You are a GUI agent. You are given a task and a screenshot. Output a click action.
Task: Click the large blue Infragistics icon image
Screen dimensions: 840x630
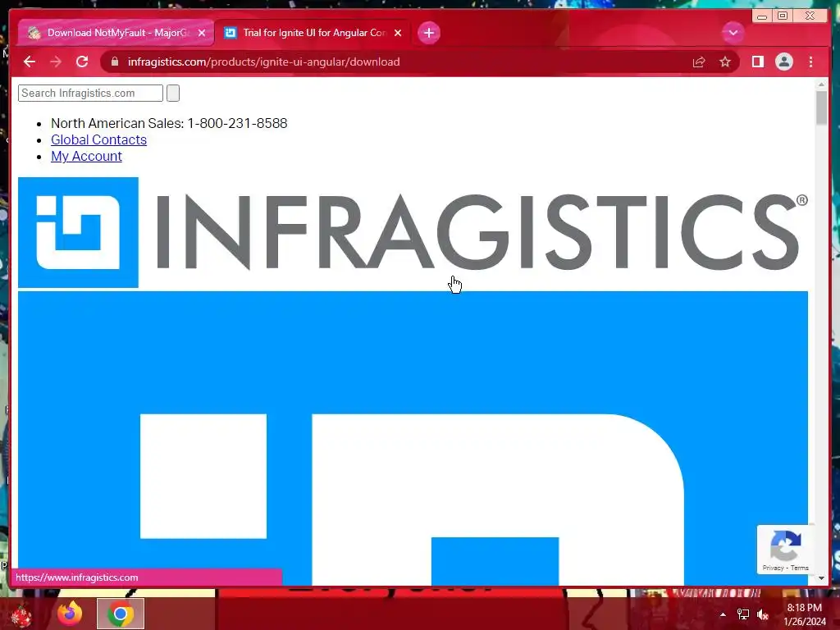413,438
